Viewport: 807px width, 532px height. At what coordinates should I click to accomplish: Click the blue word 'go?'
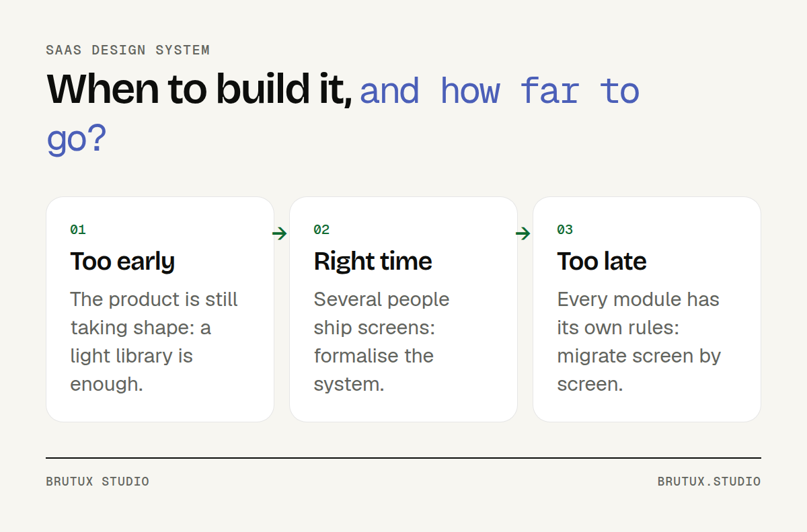[76, 139]
